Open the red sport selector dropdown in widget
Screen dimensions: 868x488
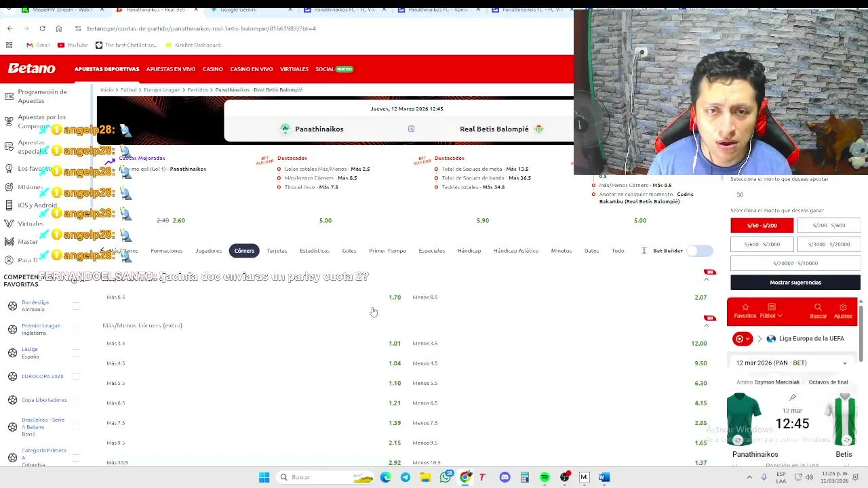[x=743, y=338]
